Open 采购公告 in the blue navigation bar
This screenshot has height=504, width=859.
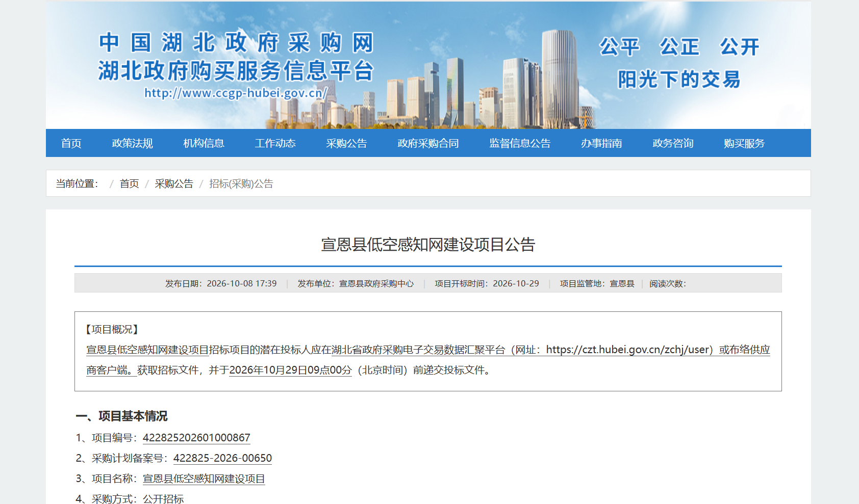[347, 143]
